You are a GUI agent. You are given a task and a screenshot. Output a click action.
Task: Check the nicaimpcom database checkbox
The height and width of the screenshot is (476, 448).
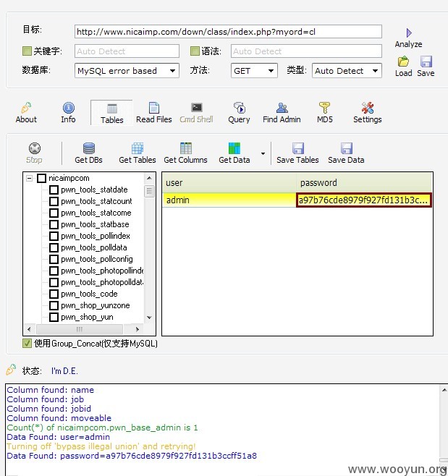point(41,178)
